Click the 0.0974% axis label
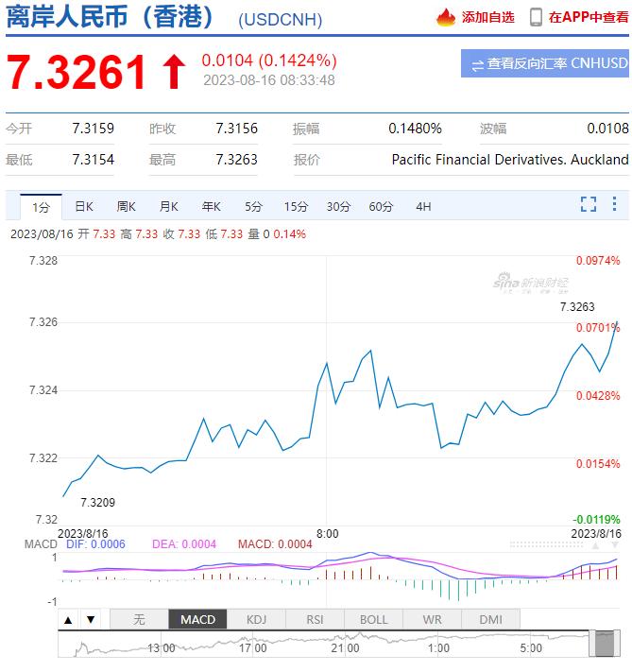The image size is (632, 672). pos(598,261)
